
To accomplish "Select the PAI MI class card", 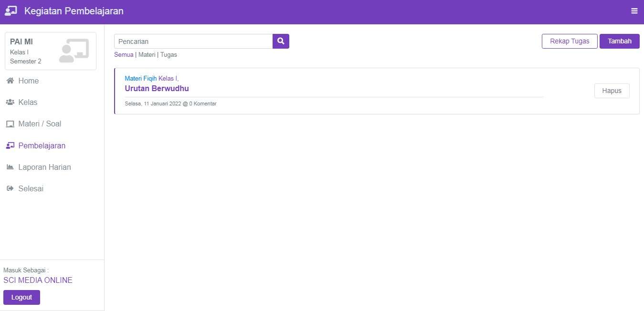I will [51, 51].
